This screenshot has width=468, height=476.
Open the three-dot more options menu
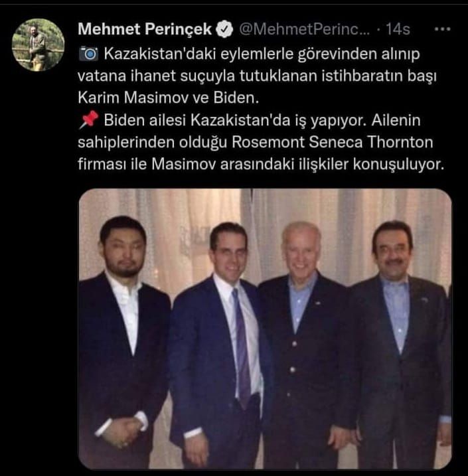click(x=442, y=29)
